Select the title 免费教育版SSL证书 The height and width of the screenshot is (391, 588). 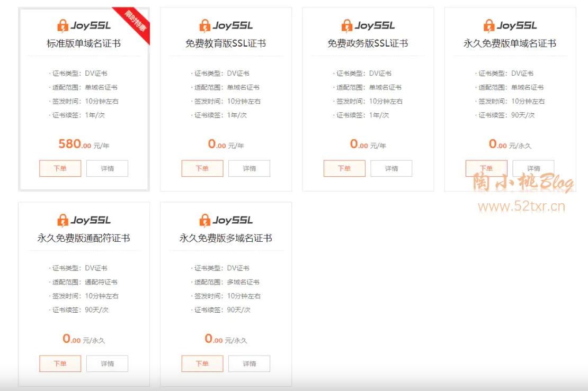pos(226,43)
